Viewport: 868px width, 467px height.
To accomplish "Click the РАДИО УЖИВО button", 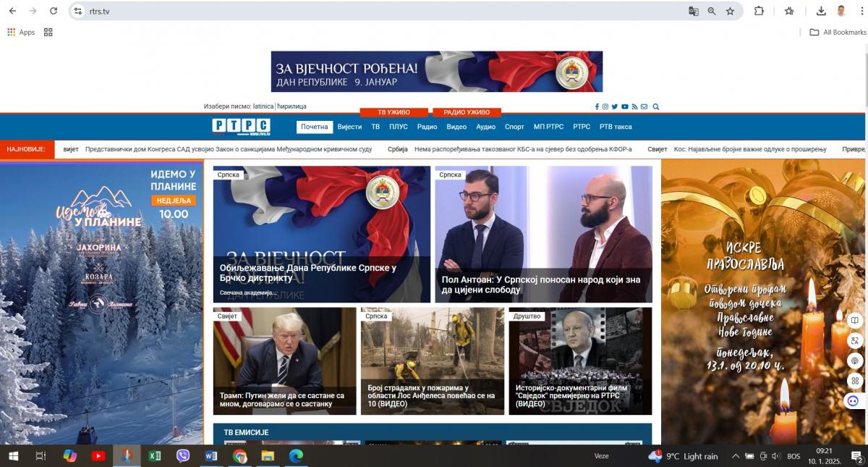I will click(467, 112).
